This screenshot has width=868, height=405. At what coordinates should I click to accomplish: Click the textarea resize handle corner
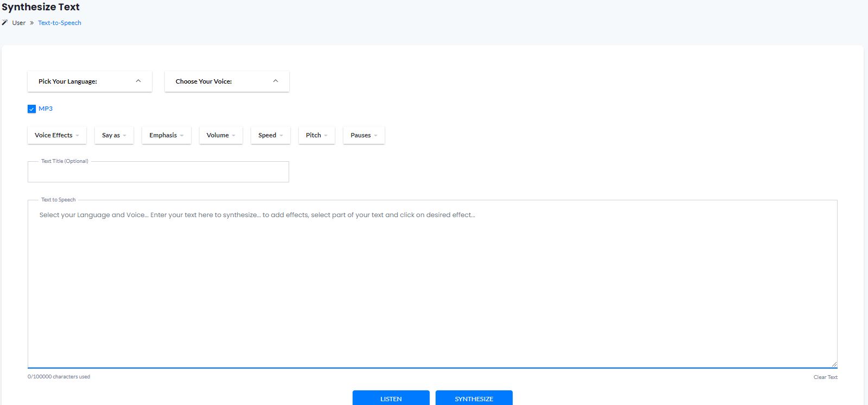(834, 364)
